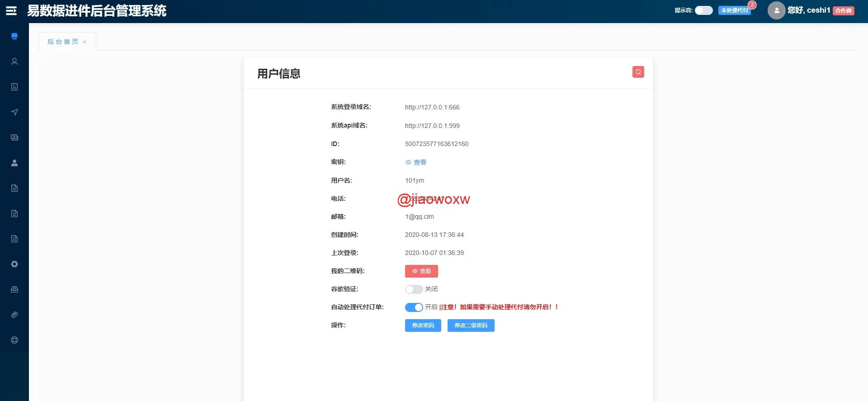Open the list document icon below outlined user
Screen dimensions: 868x401
tap(14, 87)
